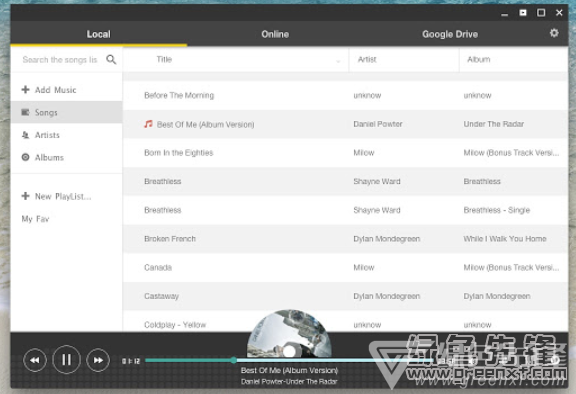Click the plus icon beside Add Music

25,90
